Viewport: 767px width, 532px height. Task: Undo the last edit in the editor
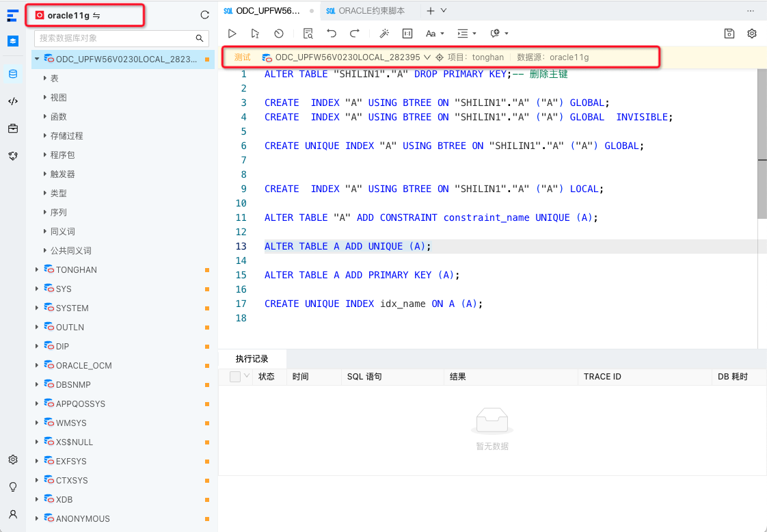point(332,33)
